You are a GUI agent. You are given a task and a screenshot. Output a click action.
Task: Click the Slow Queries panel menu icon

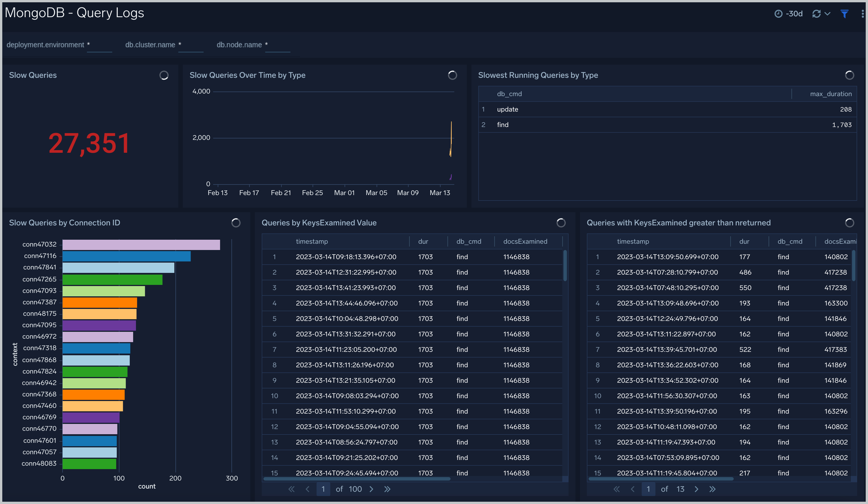[x=163, y=75]
